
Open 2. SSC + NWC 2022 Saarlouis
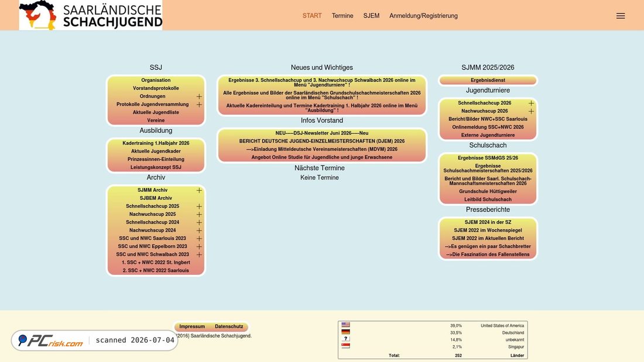pos(156,270)
